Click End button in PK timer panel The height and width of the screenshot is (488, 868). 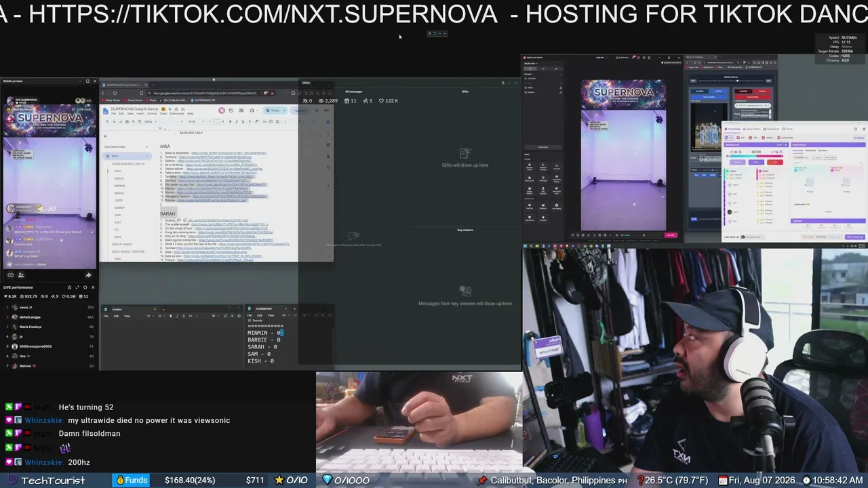tap(775, 162)
